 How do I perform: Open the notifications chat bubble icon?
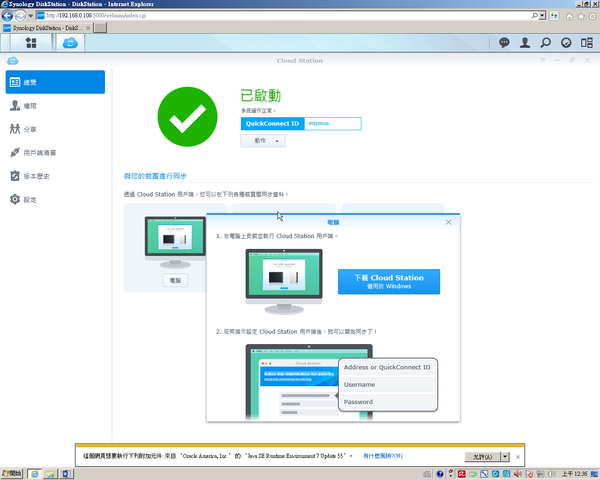tap(504, 42)
